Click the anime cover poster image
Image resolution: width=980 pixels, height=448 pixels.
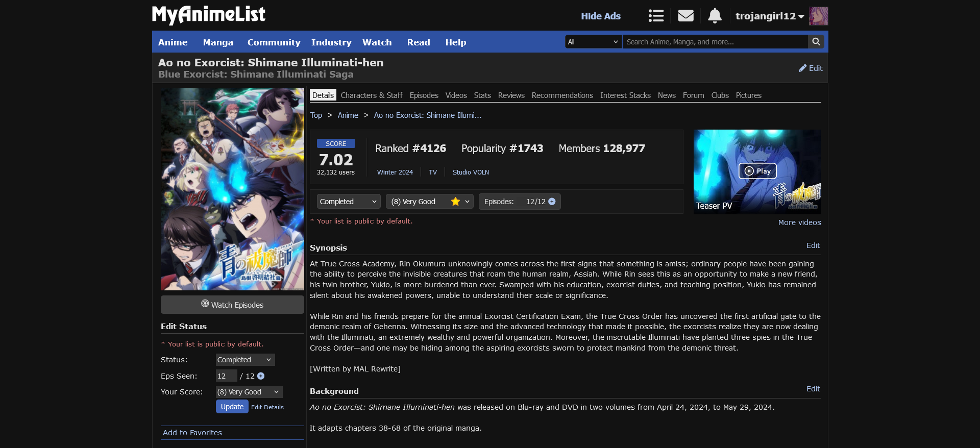[x=232, y=189]
